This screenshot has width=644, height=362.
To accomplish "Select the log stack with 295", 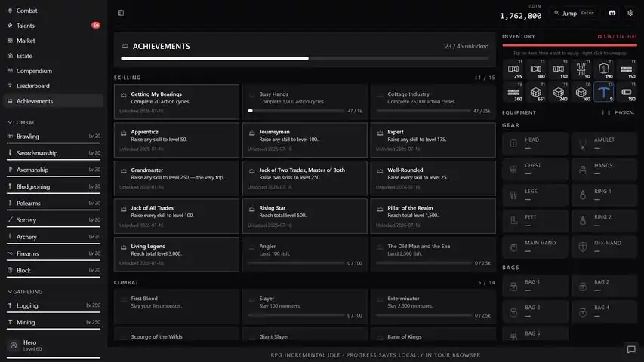I will click(513, 69).
